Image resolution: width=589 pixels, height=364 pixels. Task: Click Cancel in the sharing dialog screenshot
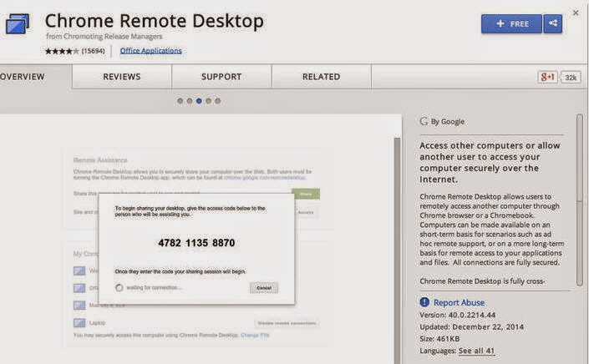[x=264, y=288]
